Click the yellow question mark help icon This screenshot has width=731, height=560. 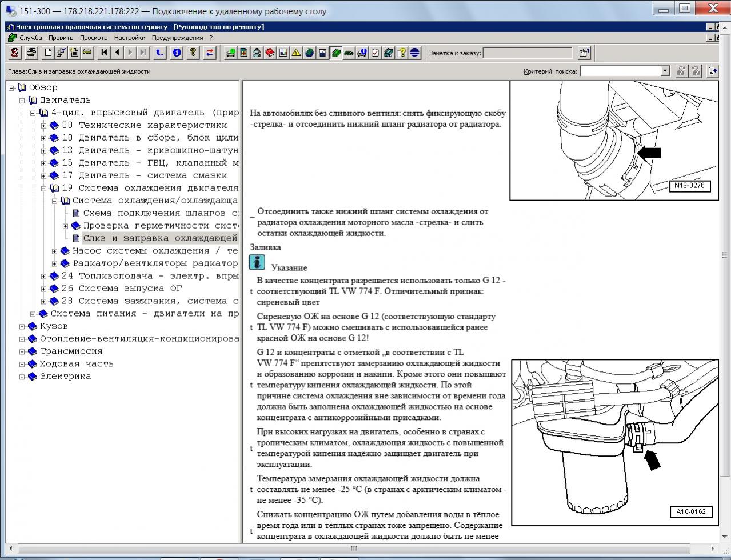pos(193,53)
